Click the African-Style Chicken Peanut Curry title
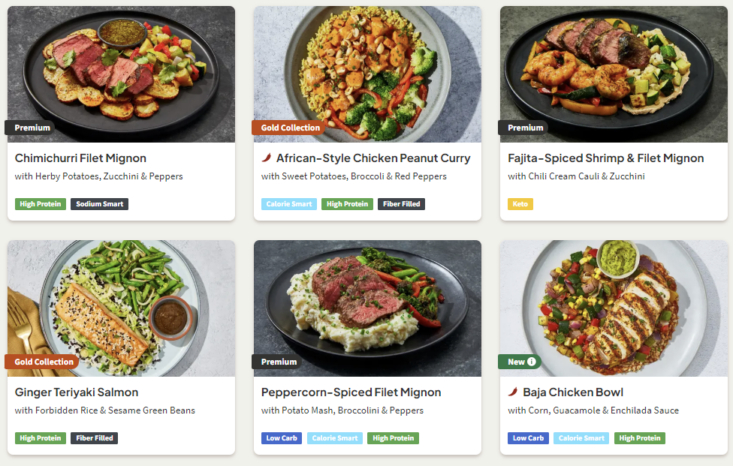 pyautogui.click(x=373, y=158)
